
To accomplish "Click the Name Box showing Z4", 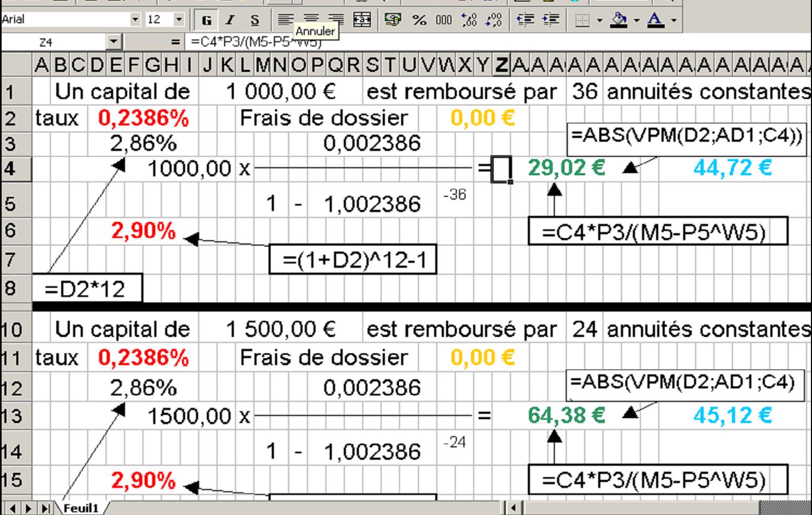I will (53, 42).
